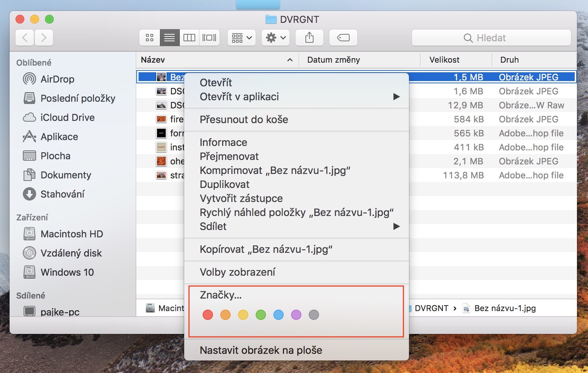Image resolution: width=588 pixels, height=373 pixels.
Task: Choose Volby zobrazení
Action: (x=297, y=272)
